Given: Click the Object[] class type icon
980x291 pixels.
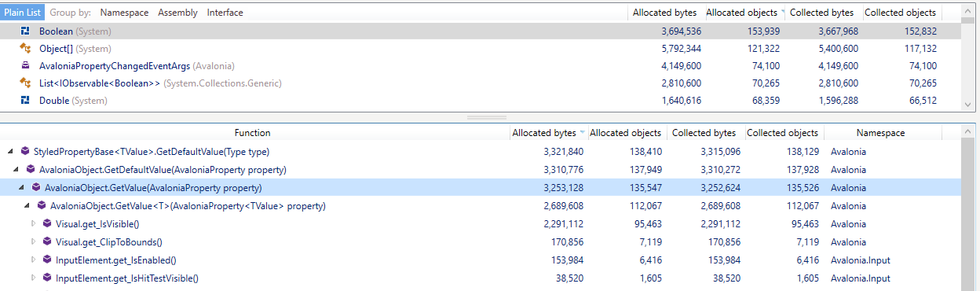Looking at the screenshot, I should click(25, 49).
